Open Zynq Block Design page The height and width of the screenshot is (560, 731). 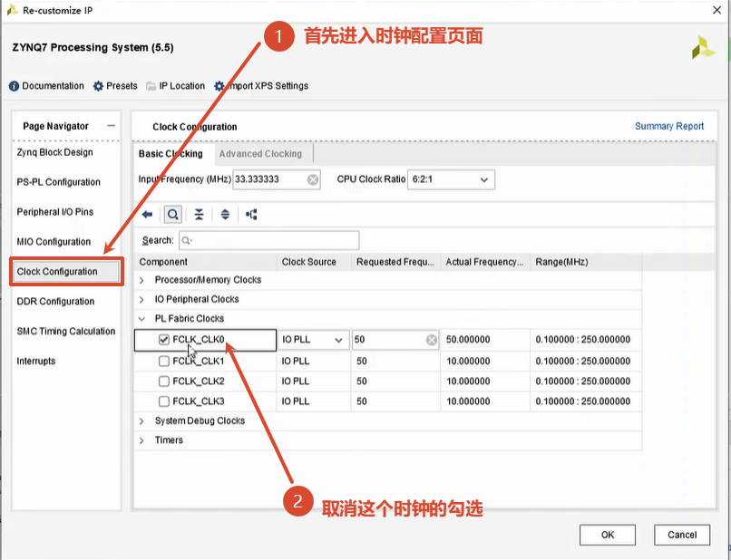(x=55, y=153)
